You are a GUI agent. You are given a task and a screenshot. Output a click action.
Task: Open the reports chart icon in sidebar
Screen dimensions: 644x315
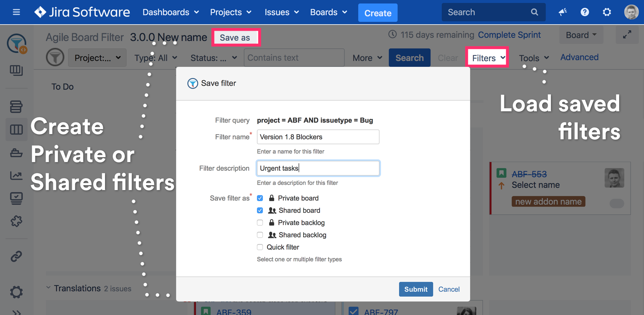click(16, 175)
